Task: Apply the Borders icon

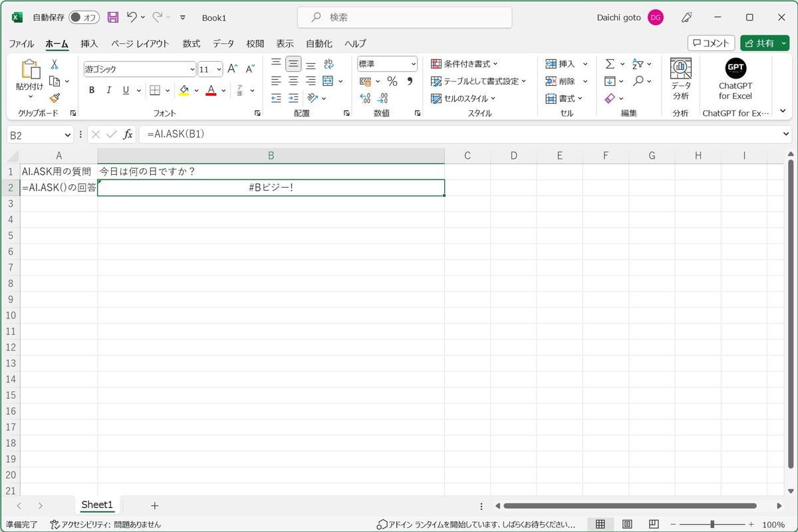Action: 155,90
